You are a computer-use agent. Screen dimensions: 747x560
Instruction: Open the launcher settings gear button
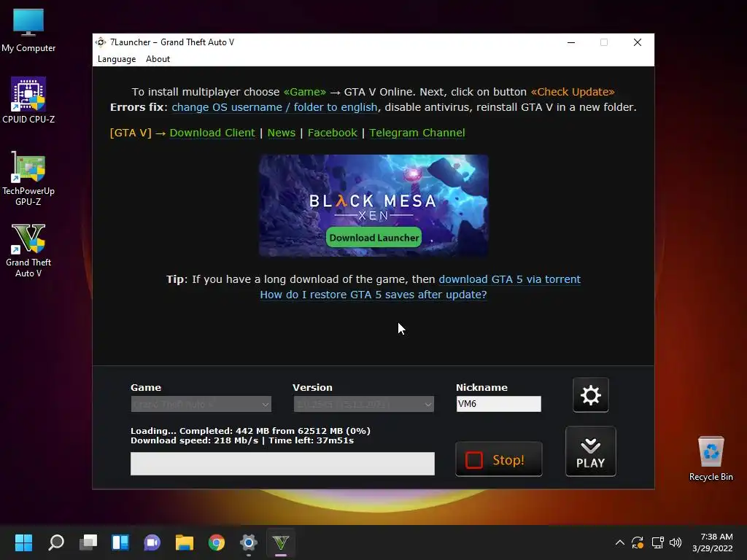click(x=591, y=395)
